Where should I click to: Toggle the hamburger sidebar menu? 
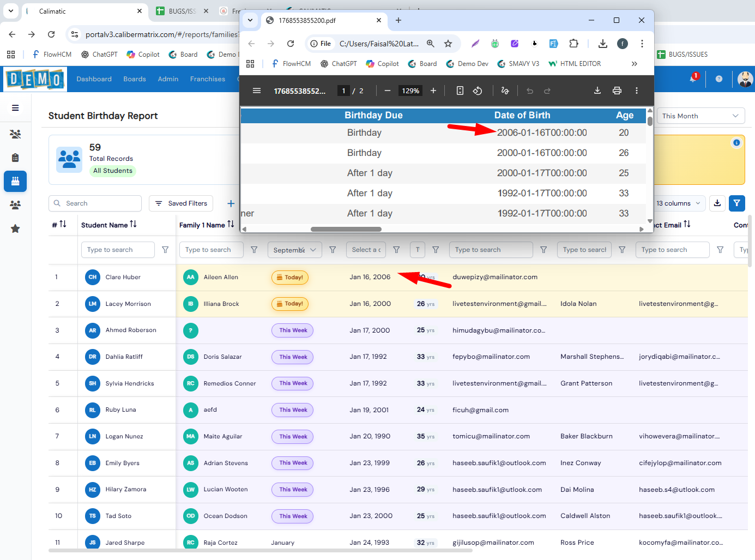pos(15,108)
